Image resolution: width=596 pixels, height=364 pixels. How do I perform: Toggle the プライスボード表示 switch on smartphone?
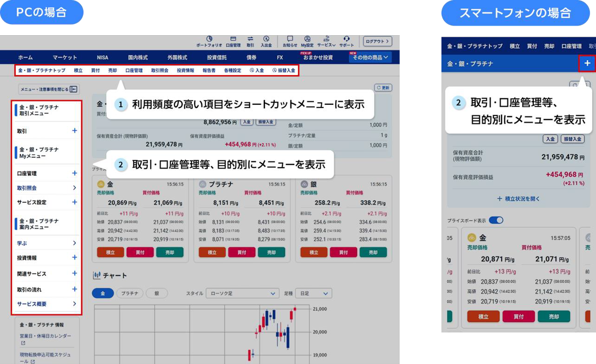click(x=496, y=220)
